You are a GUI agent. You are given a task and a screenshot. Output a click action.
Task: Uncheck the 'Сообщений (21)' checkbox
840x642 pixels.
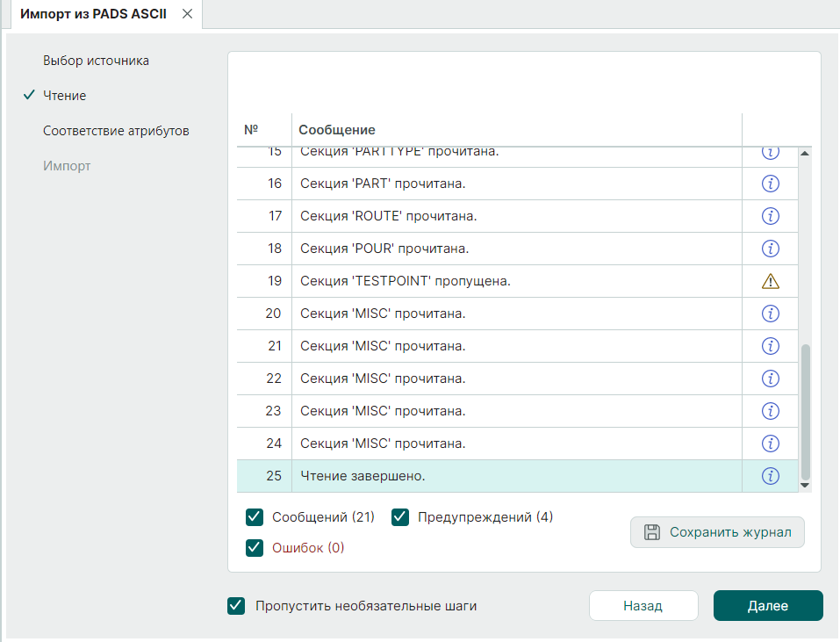click(x=255, y=517)
